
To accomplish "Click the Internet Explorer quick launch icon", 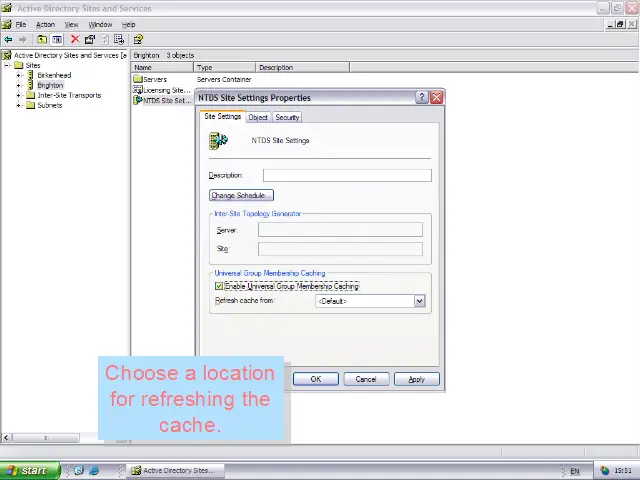I will click(x=94, y=471).
